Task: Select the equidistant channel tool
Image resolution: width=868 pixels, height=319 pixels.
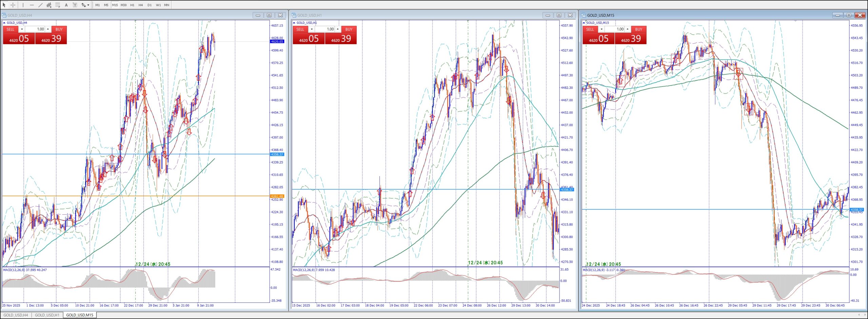Action: coord(49,5)
